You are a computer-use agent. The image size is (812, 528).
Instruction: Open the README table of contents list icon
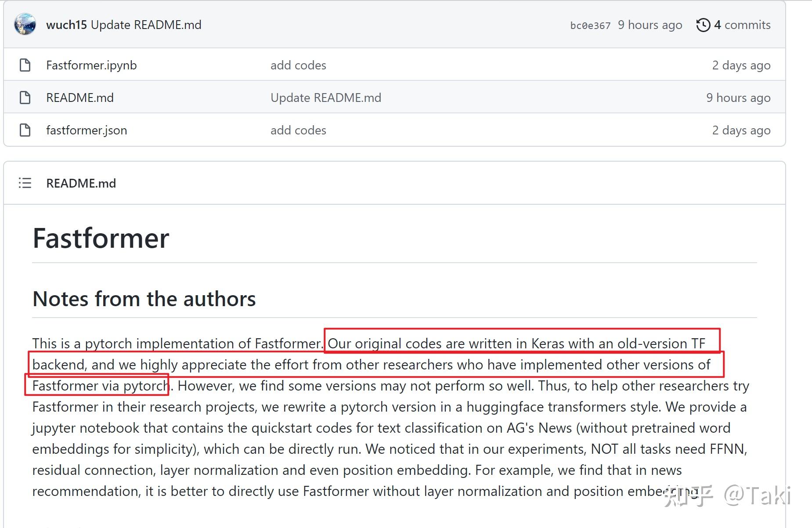click(x=25, y=183)
